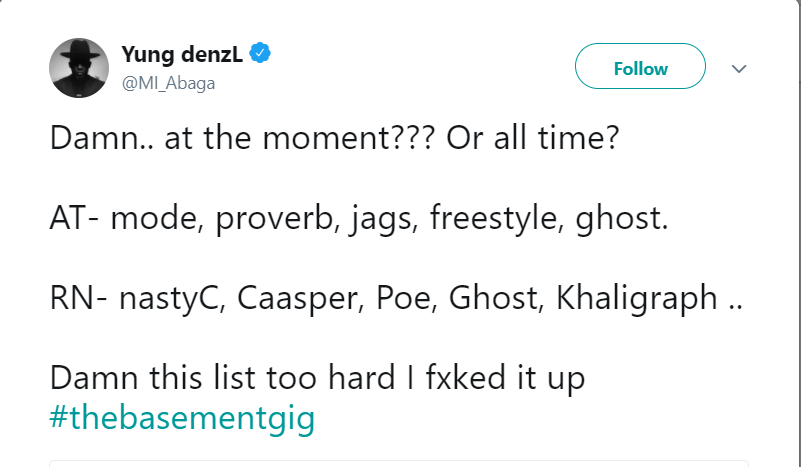The image size is (801, 467).
Task: Click the "Damn this list too hard" text
Action: (x=218, y=379)
